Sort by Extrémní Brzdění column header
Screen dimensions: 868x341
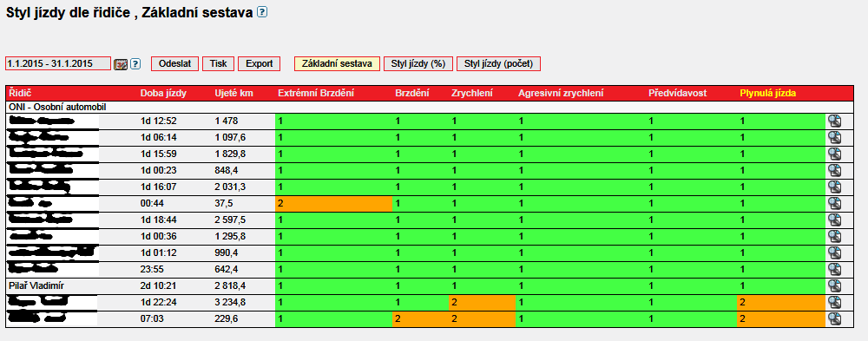(x=316, y=94)
